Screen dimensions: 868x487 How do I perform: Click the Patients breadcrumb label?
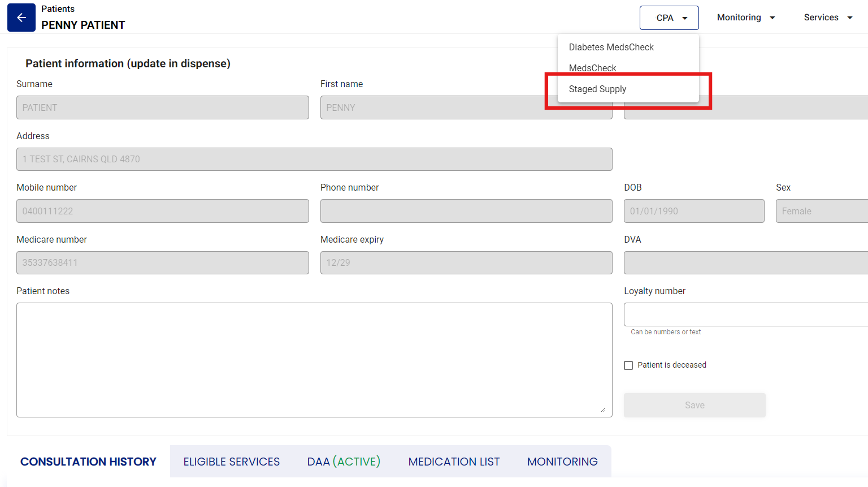(x=58, y=9)
